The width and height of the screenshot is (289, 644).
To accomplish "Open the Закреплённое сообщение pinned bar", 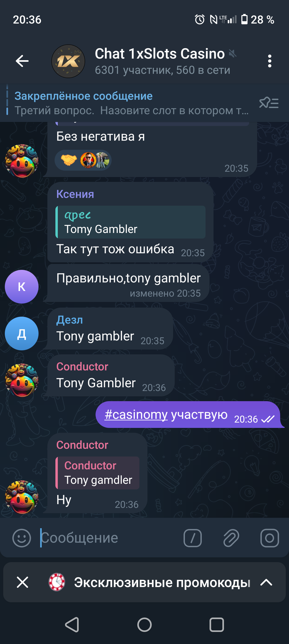I will [x=131, y=103].
